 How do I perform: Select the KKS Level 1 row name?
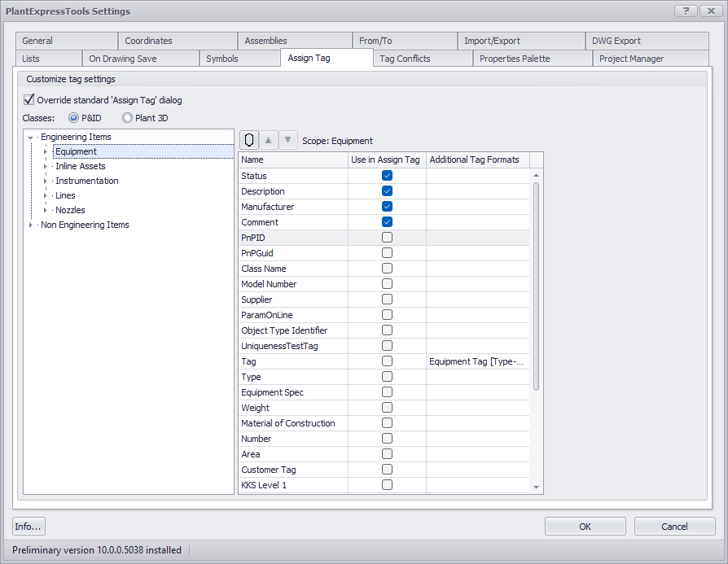point(264,485)
